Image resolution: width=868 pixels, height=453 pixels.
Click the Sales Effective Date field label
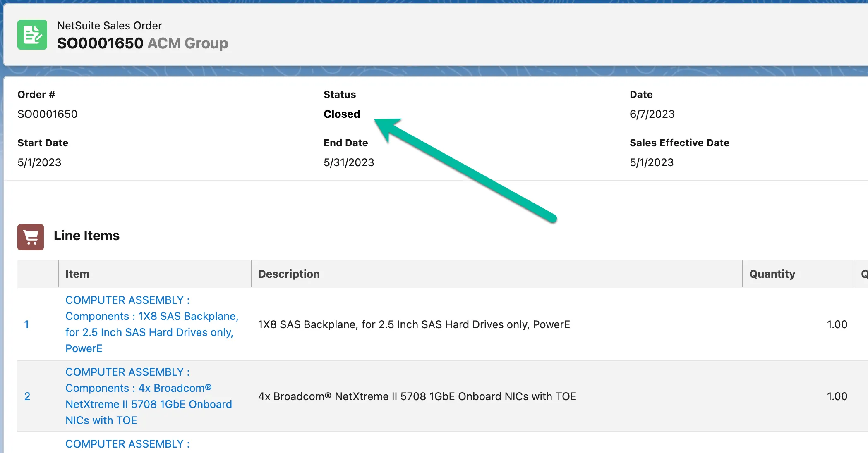pos(679,143)
